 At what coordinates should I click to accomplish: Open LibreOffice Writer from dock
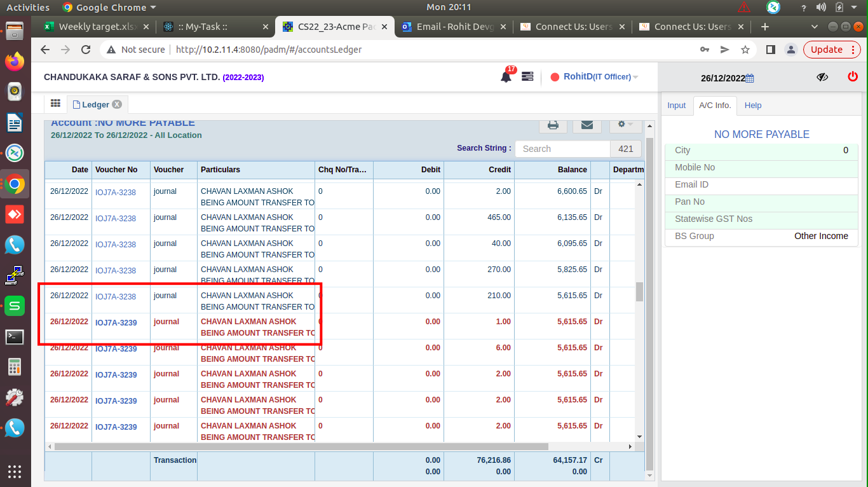click(15, 122)
